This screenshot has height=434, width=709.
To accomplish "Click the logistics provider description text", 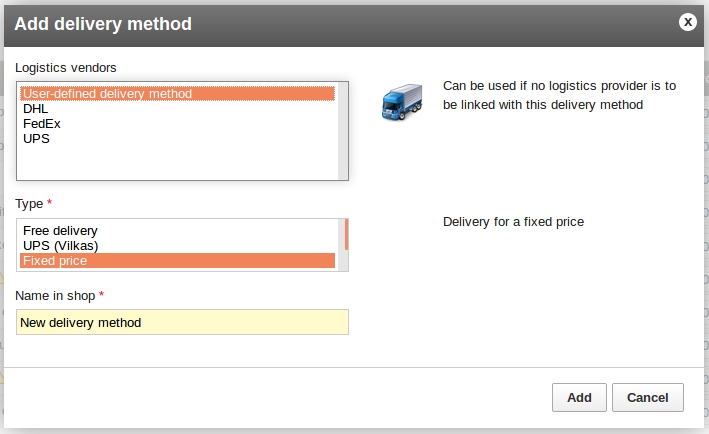I will click(x=559, y=95).
